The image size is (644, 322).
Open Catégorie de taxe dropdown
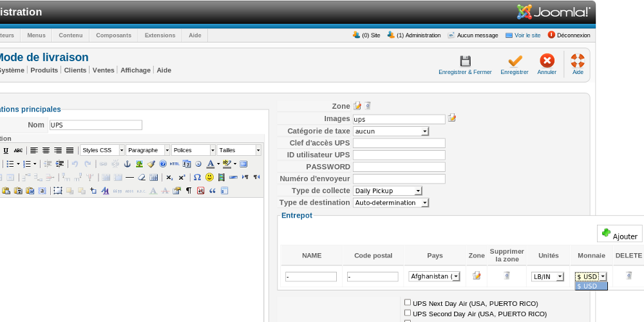tap(391, 131)
